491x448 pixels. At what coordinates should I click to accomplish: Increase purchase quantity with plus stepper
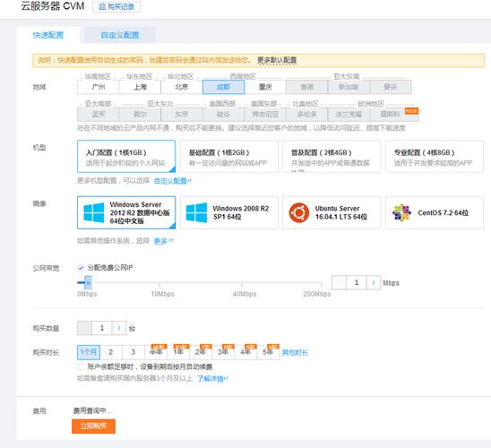coord(119,328)
